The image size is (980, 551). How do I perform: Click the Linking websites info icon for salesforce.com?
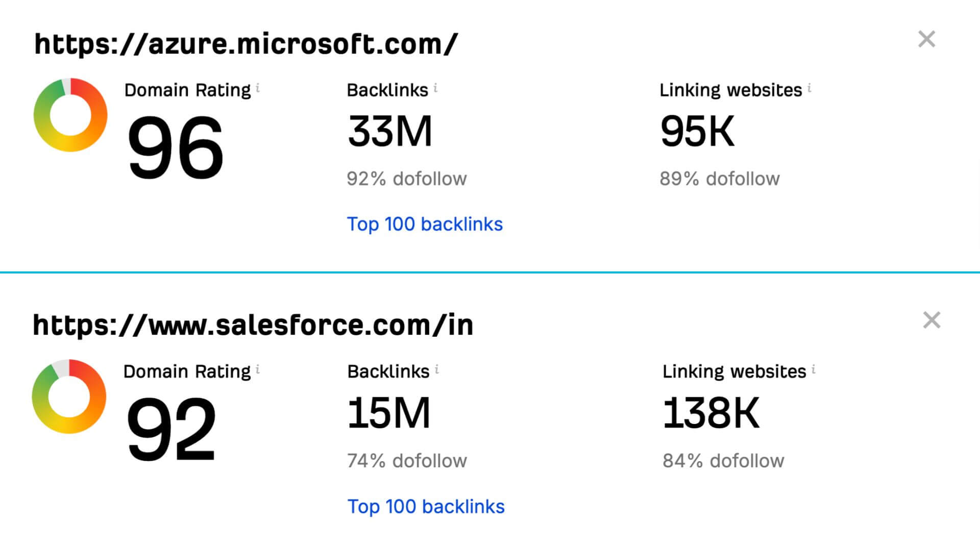coord(813,369)
